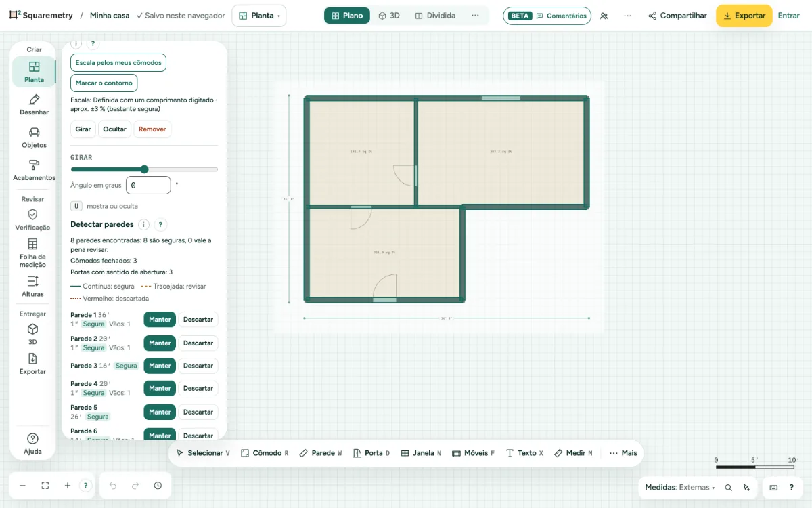Zoom in with the plus icon
The image size is (812, 508).
(68, 486)
